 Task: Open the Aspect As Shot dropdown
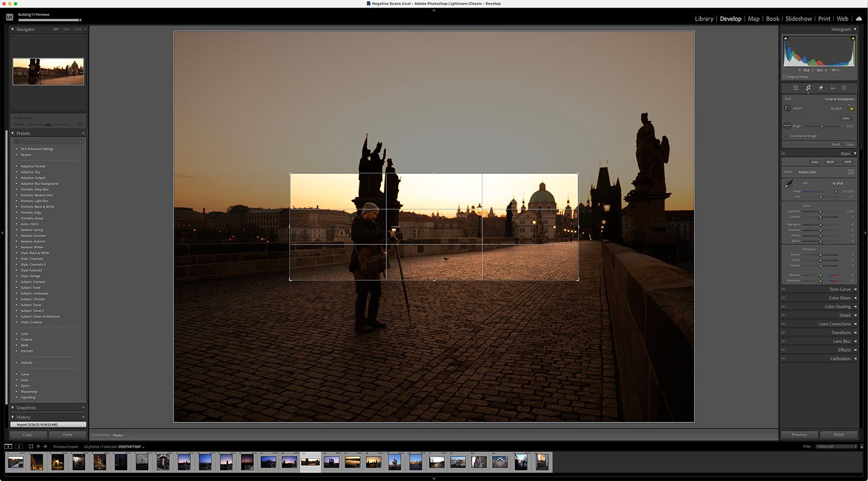(838, 109)
